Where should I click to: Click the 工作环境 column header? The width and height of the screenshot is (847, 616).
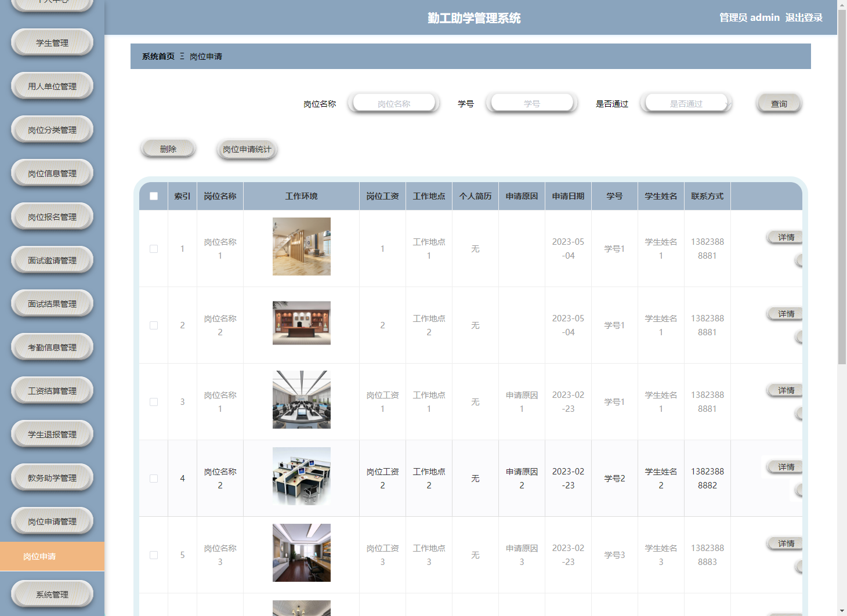302,196
